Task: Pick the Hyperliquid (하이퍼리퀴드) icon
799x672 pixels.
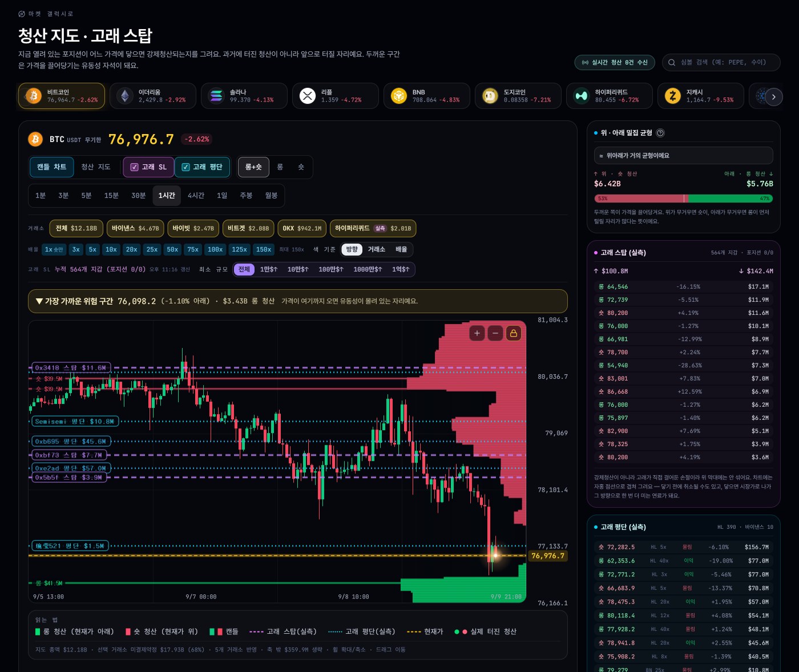Action: point(582,96)
